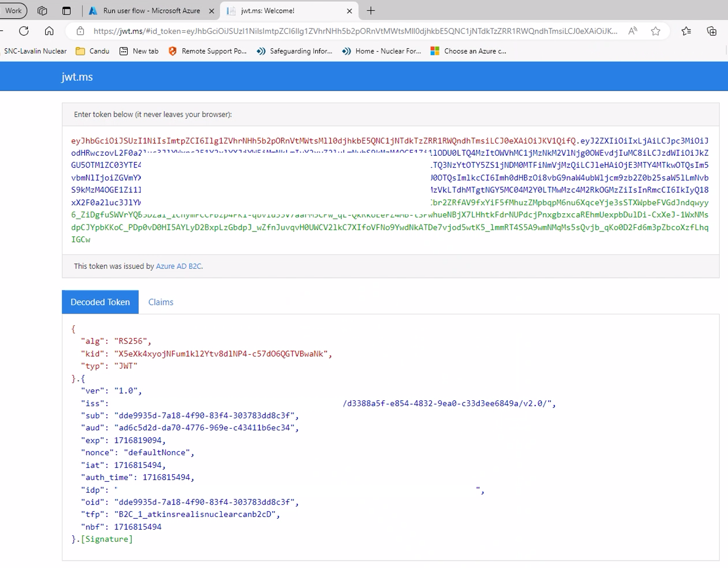Open the Candu bookmarks folder
The image size is (728, 568).
(93, 51)
